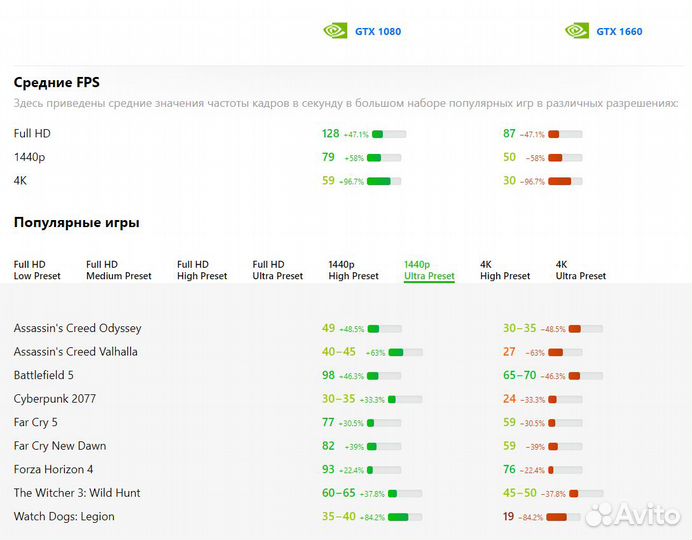Click the Cyberpunk 2077 game row title

click(x=55, y=399)
